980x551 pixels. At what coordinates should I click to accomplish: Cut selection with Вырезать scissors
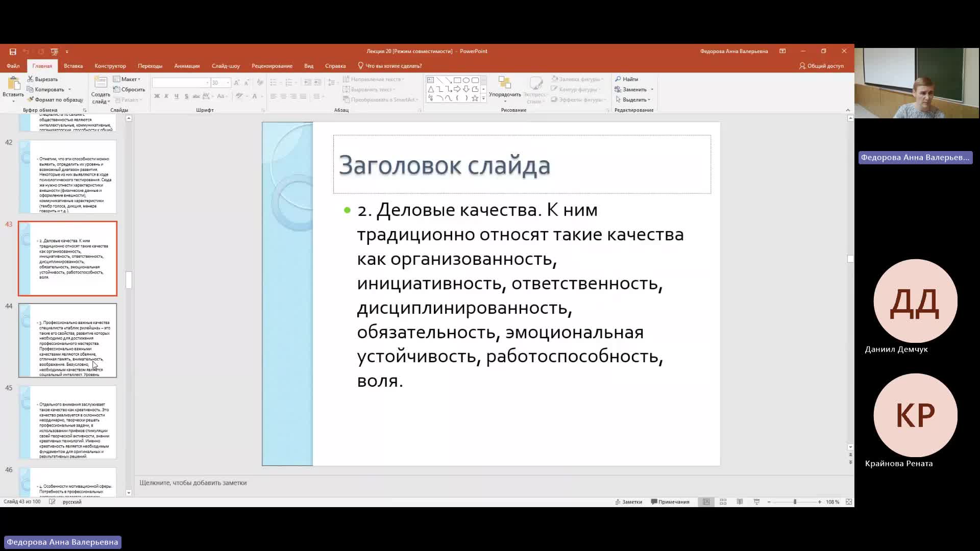pyautogui.click(x=43, y=79)
